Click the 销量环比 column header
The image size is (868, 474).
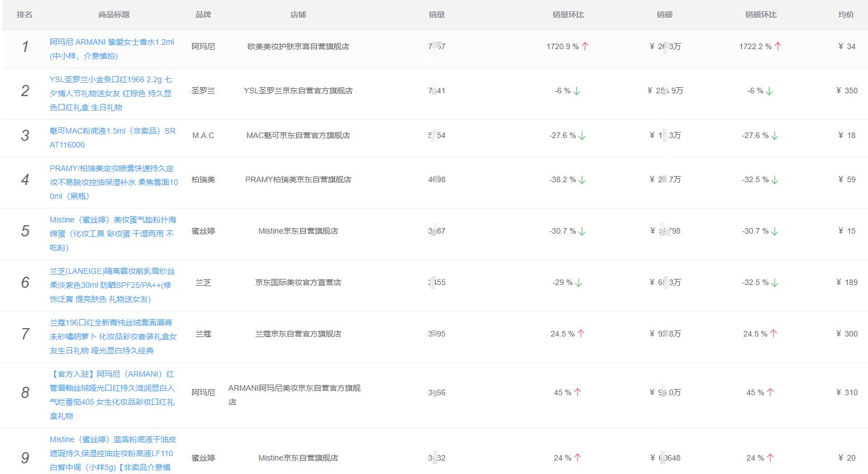pyautogui.click(x=568, y=15)
